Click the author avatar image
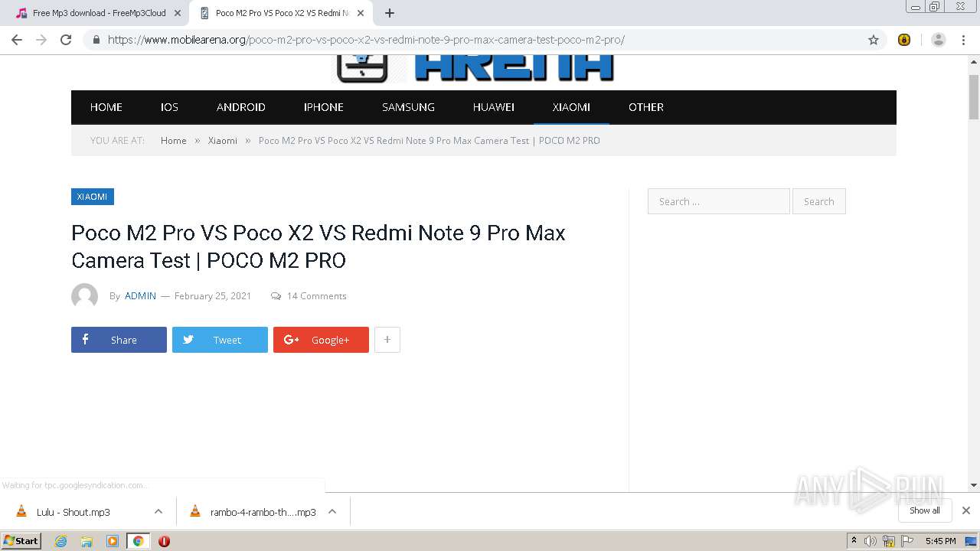This screenshot has width=980, height=551. pyautogui.click(x=84, y=296)
